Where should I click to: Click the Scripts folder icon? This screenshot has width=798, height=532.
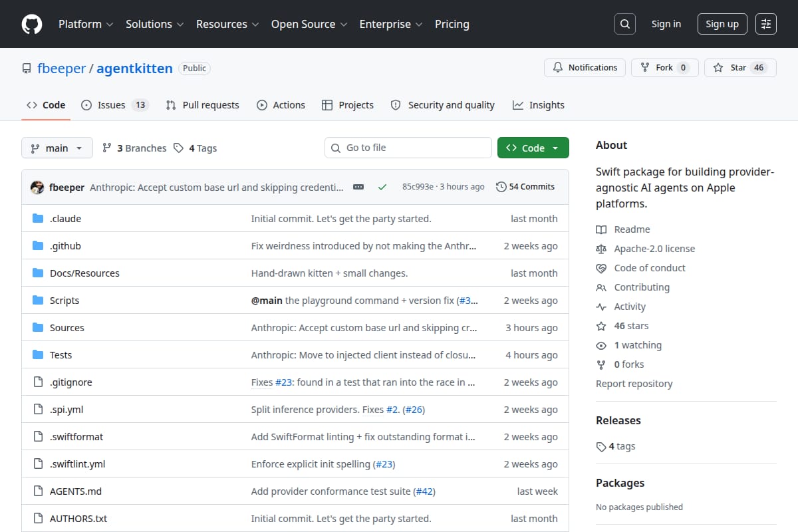(38, 301)
